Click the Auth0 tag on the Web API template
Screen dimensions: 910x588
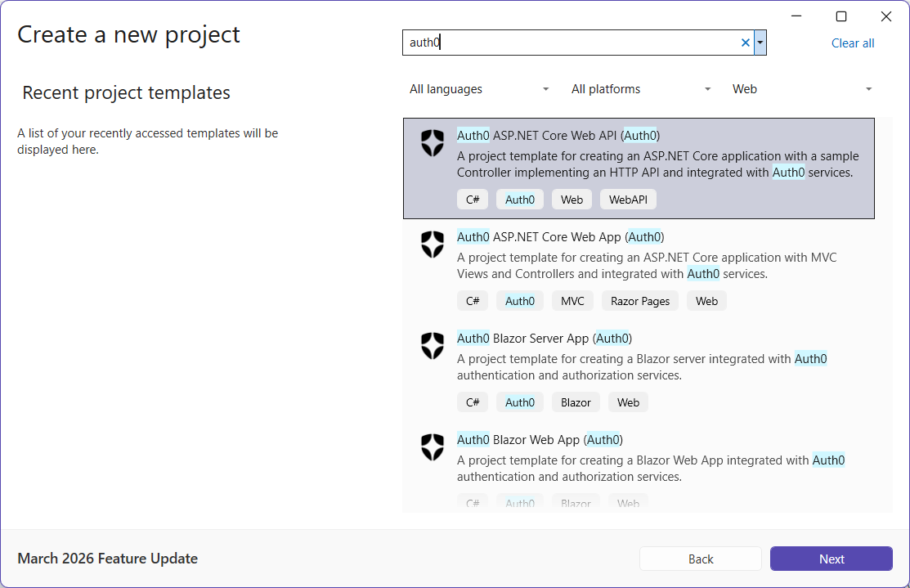(x=520, y=199)
